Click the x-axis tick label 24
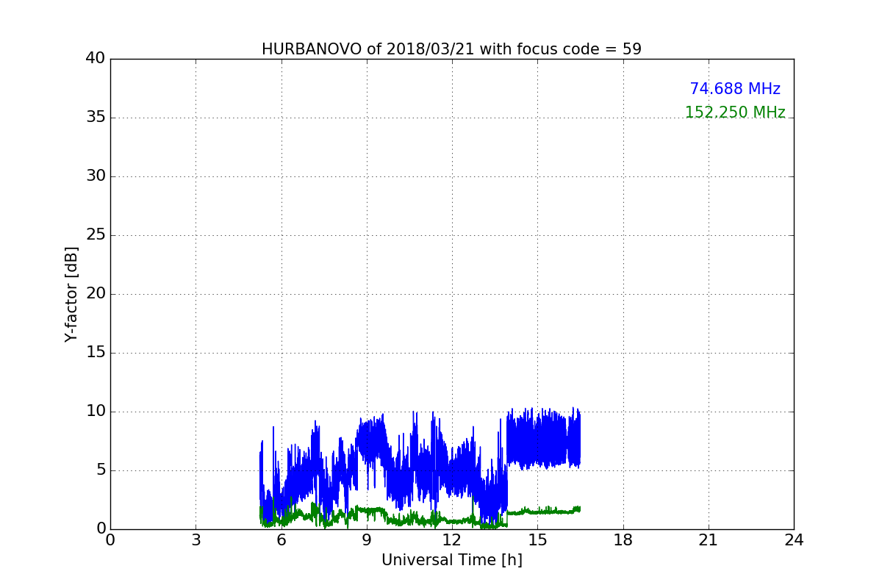The height and width of the screenshot is (588, 882). click(x=794, y=540)
